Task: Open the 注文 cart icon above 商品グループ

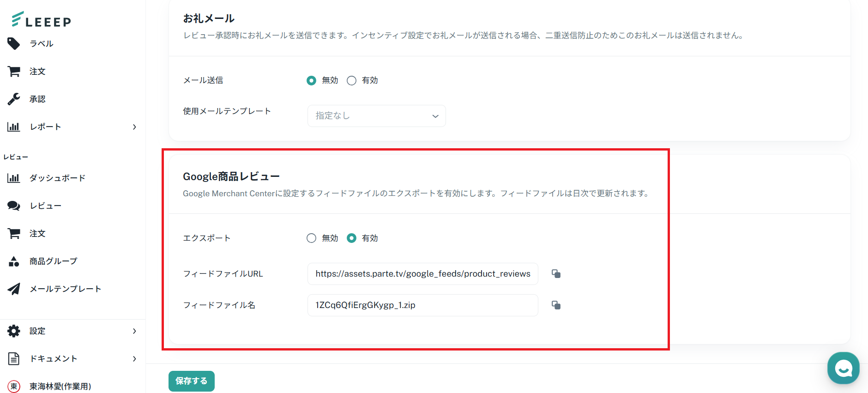Action: point(14,234)
